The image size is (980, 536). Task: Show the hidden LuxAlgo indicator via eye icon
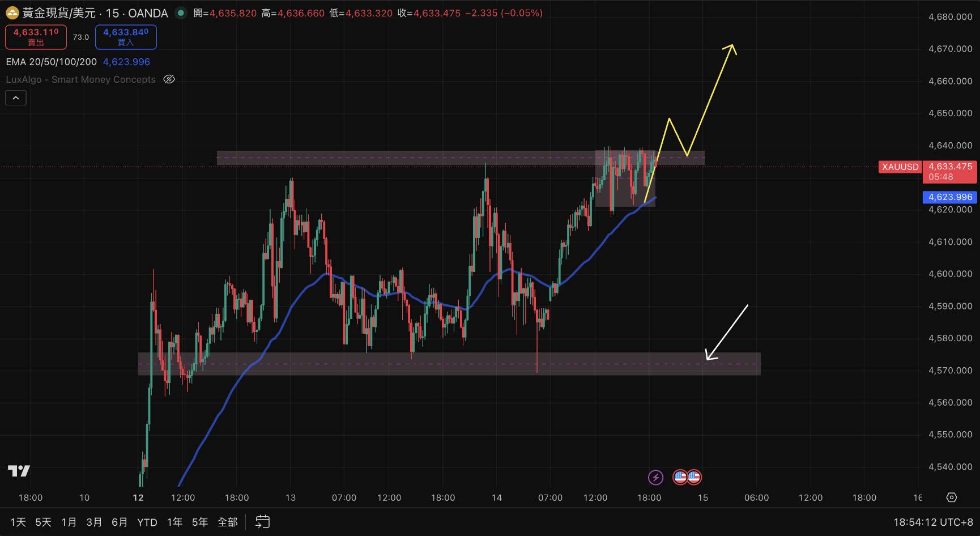169,79
